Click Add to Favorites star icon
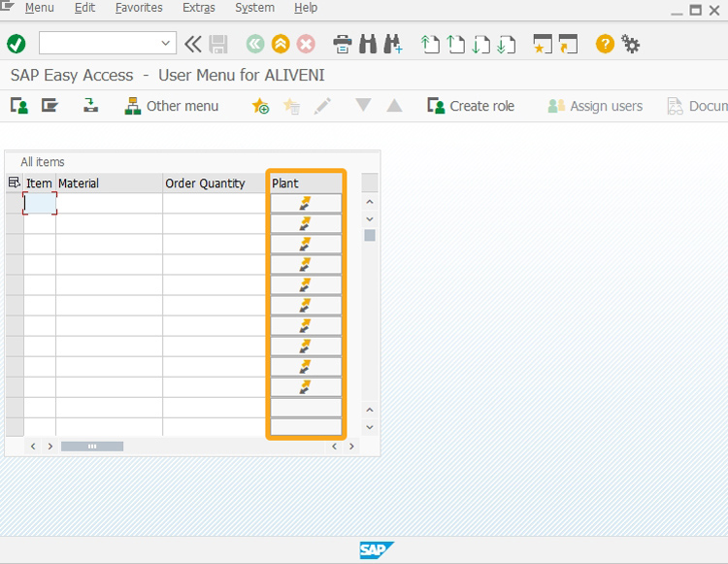The height and width of the screenshot is (564, 728). pyautogui.click(x=260, y=106)
